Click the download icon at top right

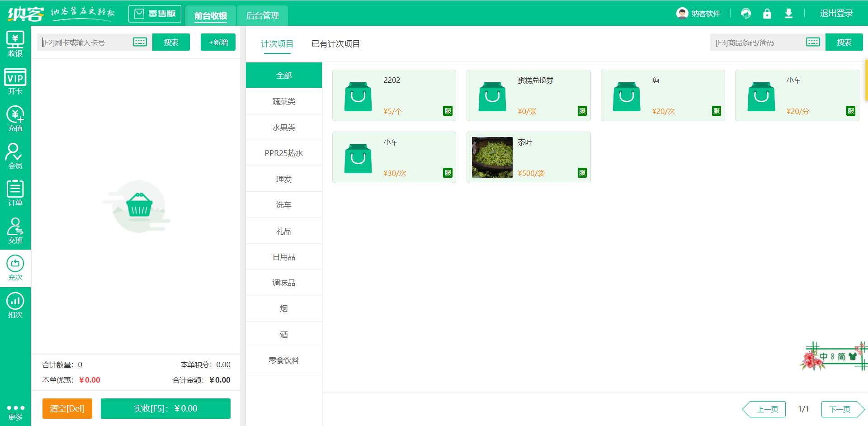point(789,14)
